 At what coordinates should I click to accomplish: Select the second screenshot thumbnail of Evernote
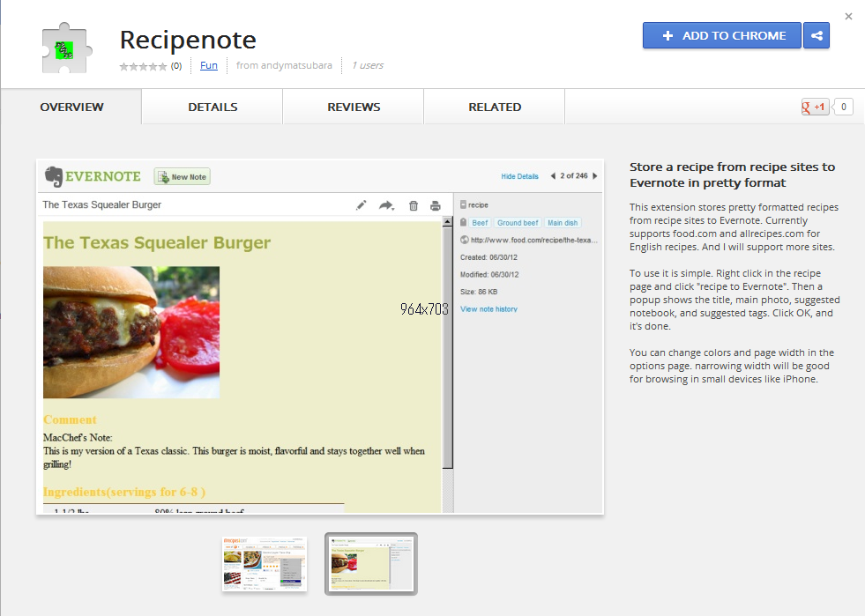click(x=371, y=564)
